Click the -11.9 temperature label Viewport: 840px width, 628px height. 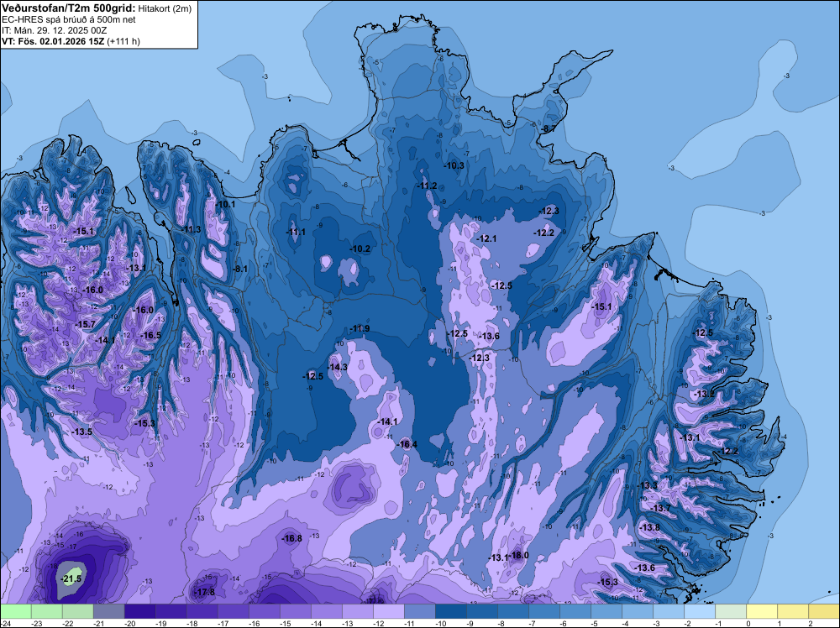point(360,329)
